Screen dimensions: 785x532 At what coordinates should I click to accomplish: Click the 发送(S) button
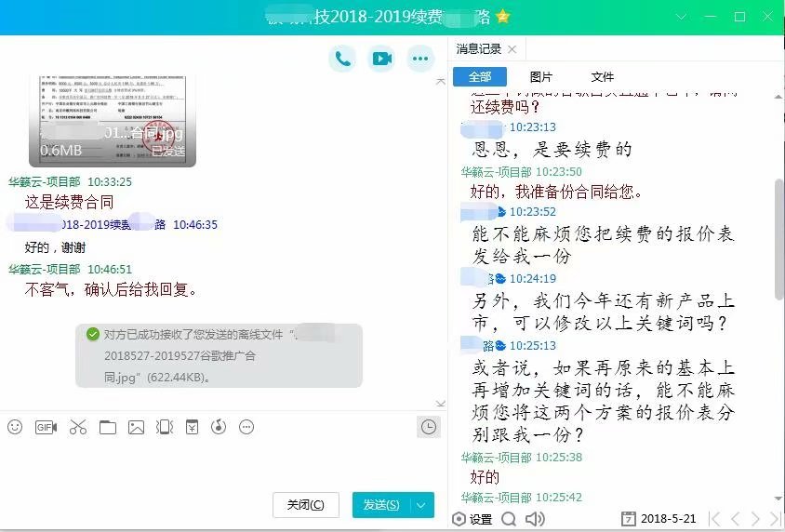(x=381, y=505)
